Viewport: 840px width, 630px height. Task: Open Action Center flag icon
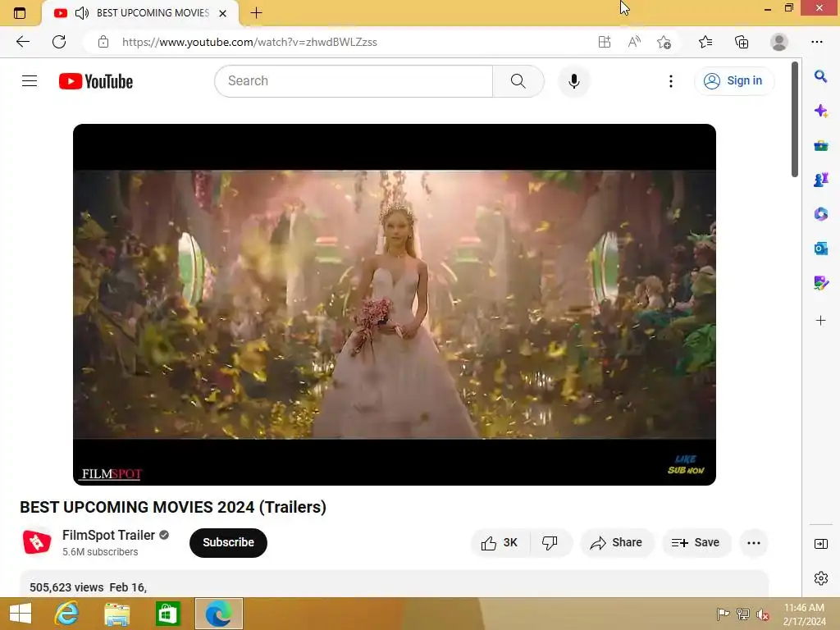[x=723, y=614]
